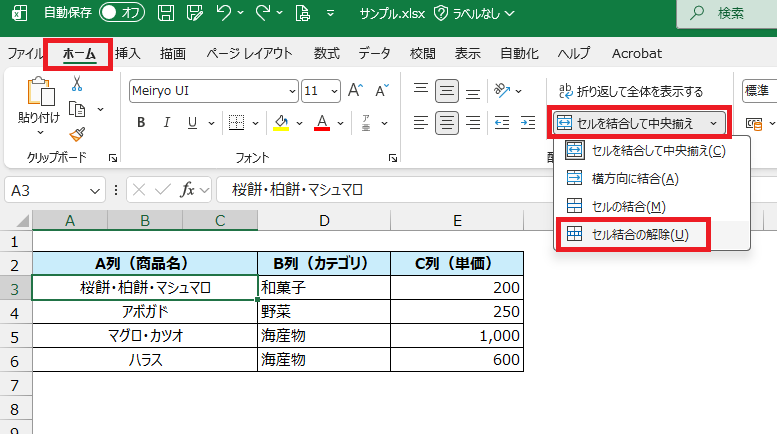Click the insert function fx icon
This screenshot has width=777, height=434.
187,190
